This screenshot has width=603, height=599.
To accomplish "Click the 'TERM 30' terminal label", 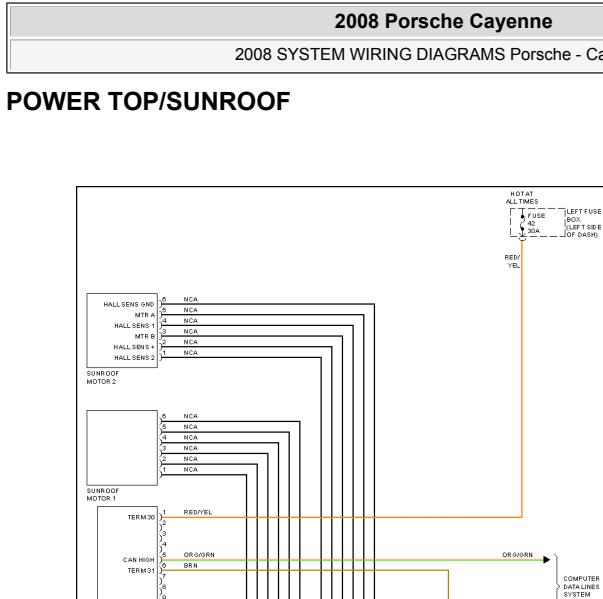I will (141, 517).
